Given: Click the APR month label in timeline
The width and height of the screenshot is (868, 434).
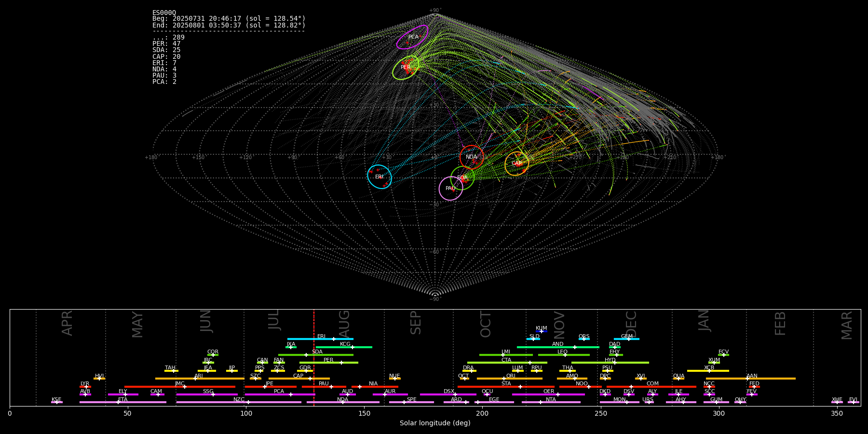Looking at the screenshot, I should tap(67, 323).
